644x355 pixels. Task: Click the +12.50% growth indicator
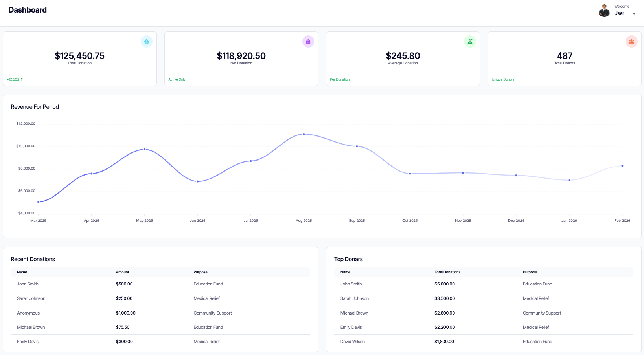[x=14, y=79]
